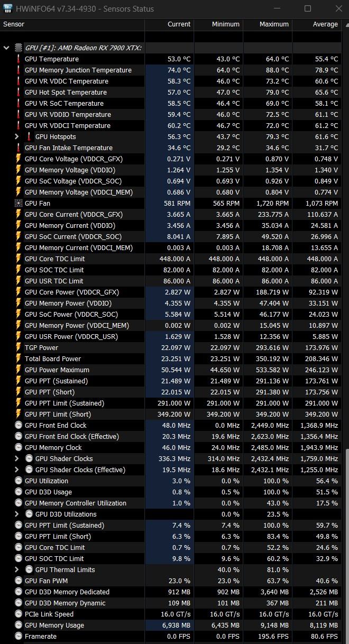Image resolution: width=349 pixels, height=644 pixels.
Task: Click the Maximum column header
Action: coord(268,24)
